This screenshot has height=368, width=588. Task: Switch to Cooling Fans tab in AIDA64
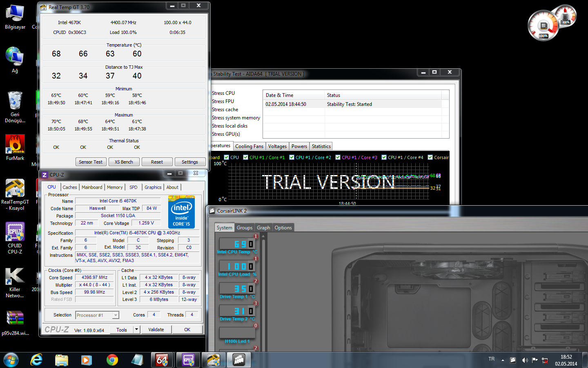(x=249, y=146)
